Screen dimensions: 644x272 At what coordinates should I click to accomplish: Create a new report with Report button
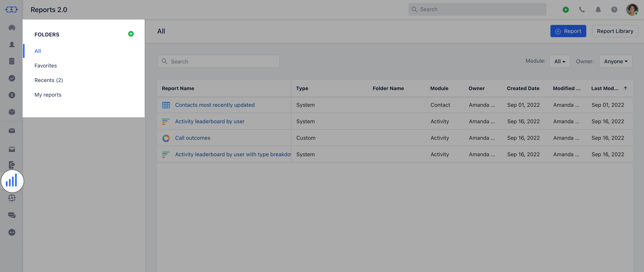[568, 31]
